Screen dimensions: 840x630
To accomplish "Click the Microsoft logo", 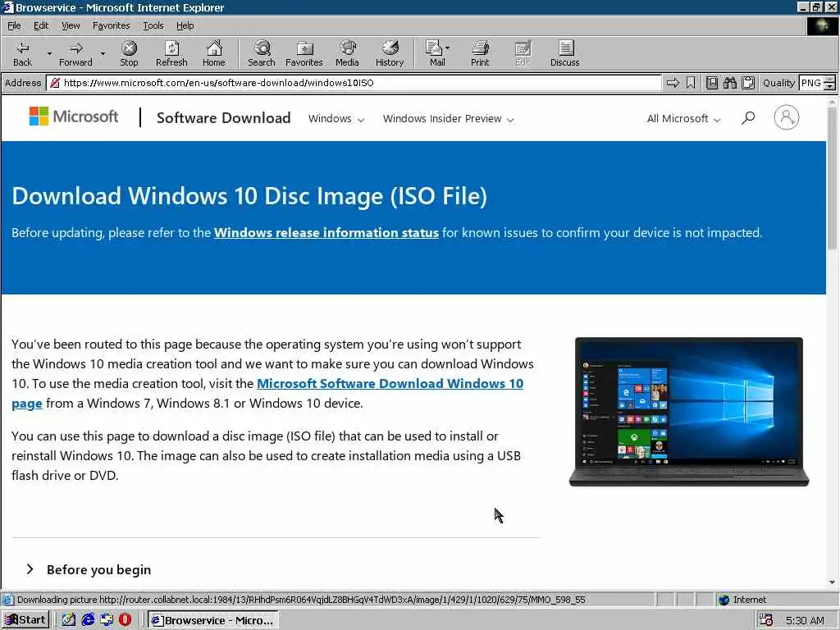I will 74,116.
